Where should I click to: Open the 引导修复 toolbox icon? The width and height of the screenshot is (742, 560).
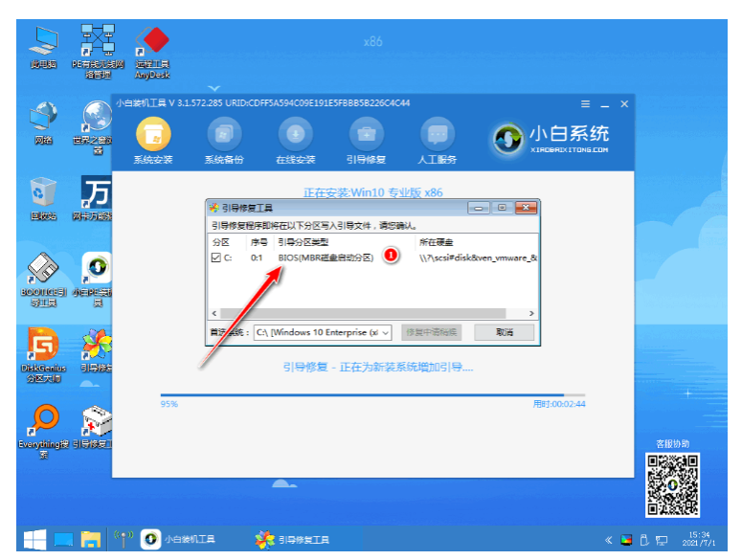366,140
